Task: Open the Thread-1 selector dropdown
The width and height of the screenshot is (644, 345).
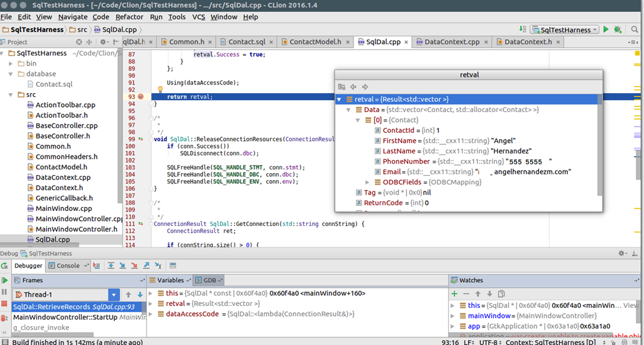Action: 113,295
